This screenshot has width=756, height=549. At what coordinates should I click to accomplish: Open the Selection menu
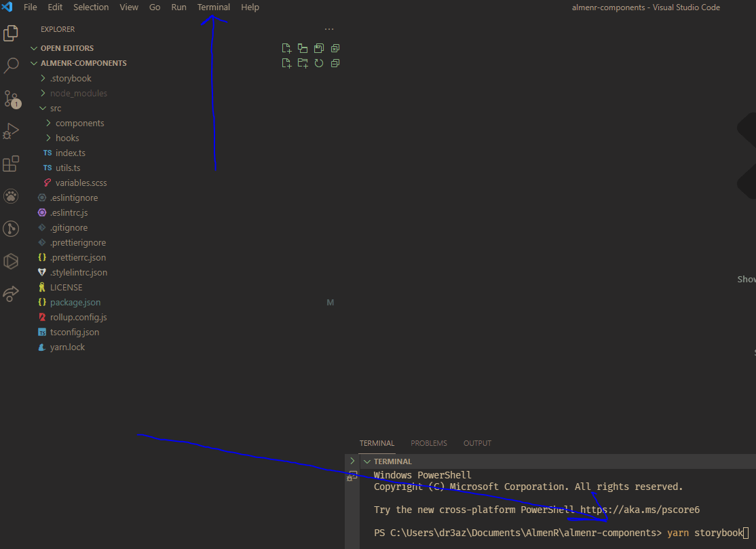(x=91, y=7)
